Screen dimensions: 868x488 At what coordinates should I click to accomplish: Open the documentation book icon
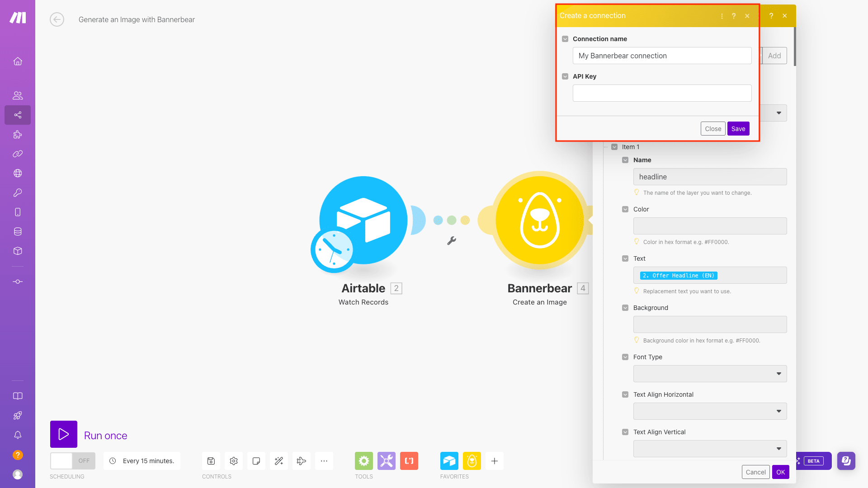tap(18, 396)
